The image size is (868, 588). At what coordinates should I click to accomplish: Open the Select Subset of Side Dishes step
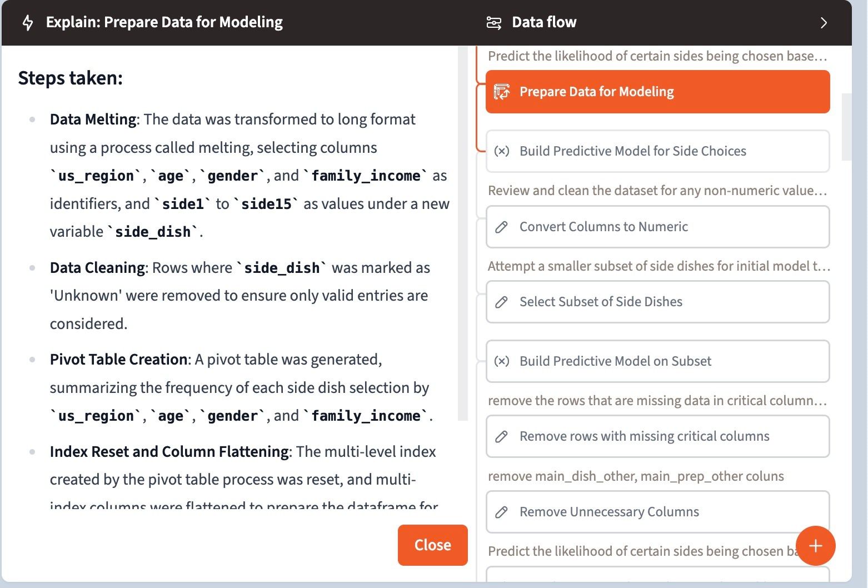point(657,302)
